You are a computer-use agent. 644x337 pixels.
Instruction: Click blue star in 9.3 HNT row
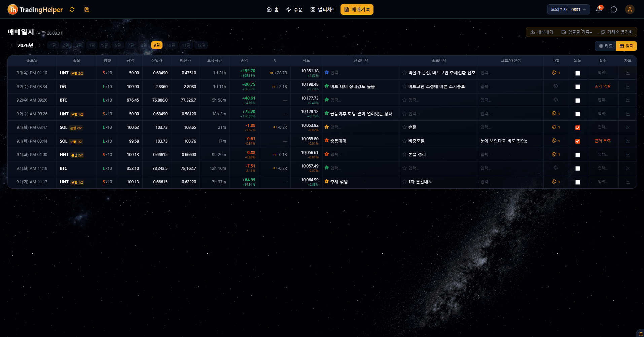click(x=326, y=72)
